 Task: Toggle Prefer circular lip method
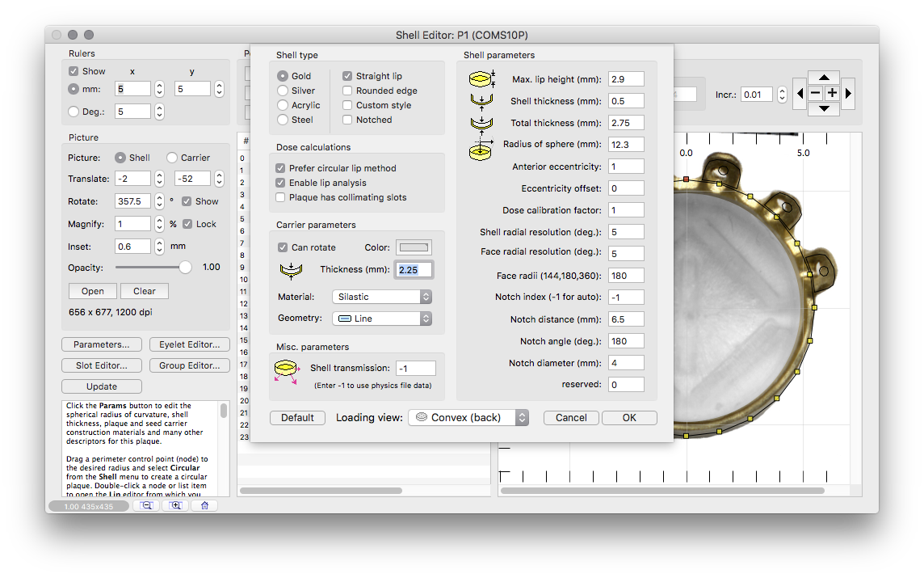click(280, 168)
